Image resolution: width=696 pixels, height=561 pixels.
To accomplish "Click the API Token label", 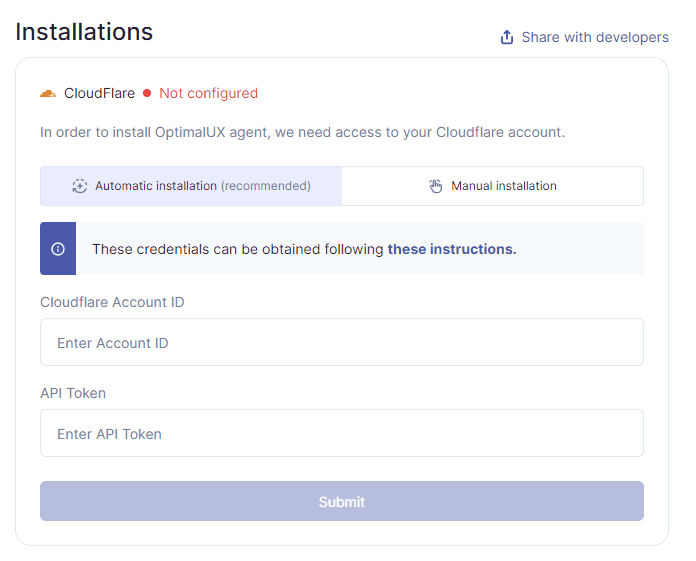I will tap(73, 393).
